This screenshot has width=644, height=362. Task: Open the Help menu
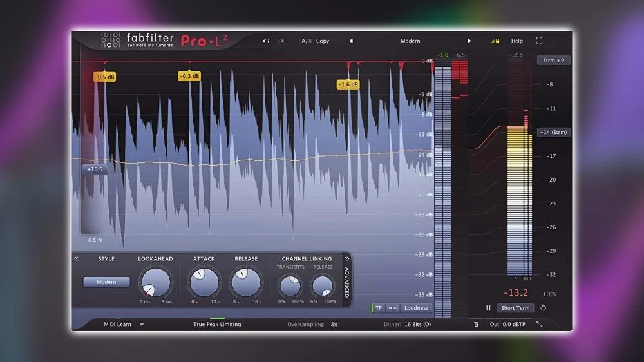pos(516,41)
